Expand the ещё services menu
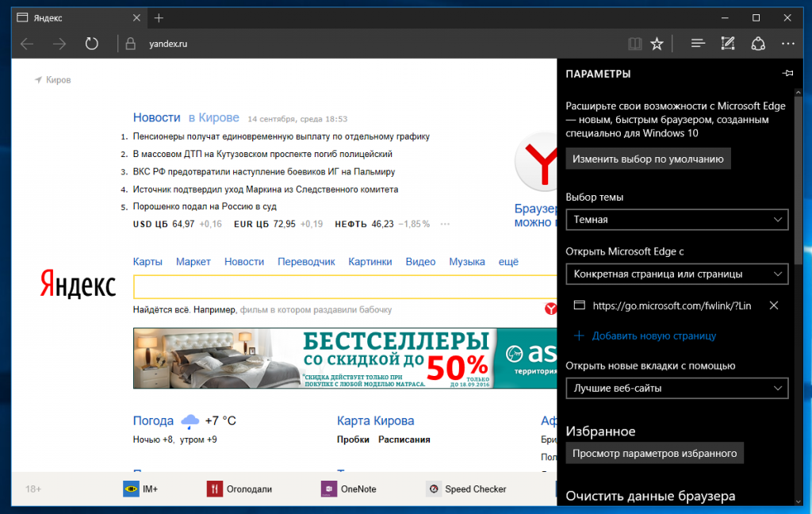This screenshot has width=812, height=514. pyautogui.click(x=508, y=262)
